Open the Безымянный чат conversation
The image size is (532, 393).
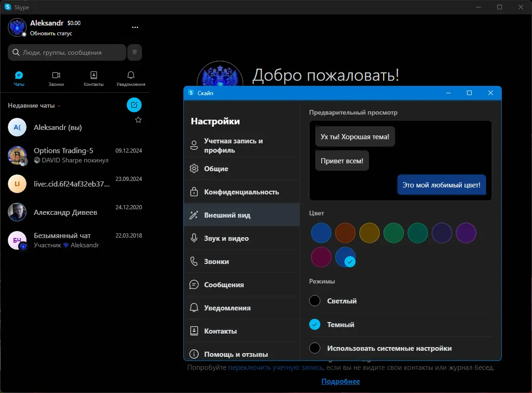pos(75,240)
